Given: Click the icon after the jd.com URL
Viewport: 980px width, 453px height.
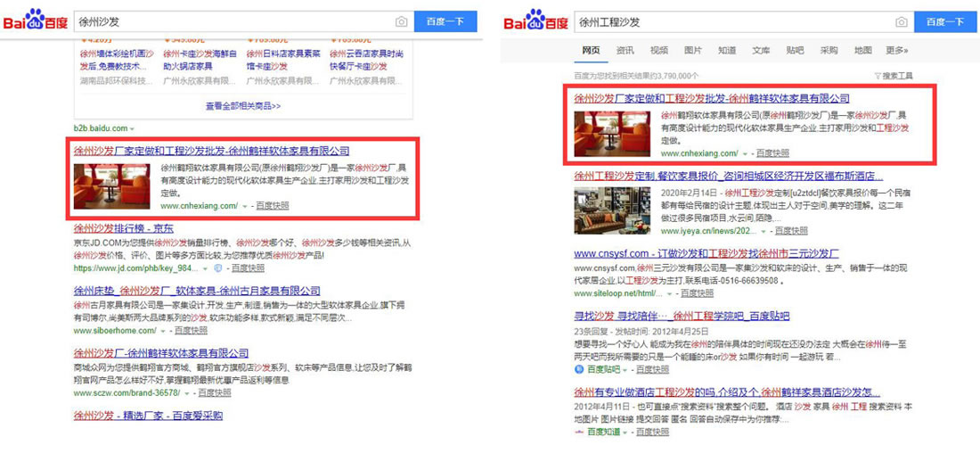Looking at the screenshot, I should pos(218,268).
